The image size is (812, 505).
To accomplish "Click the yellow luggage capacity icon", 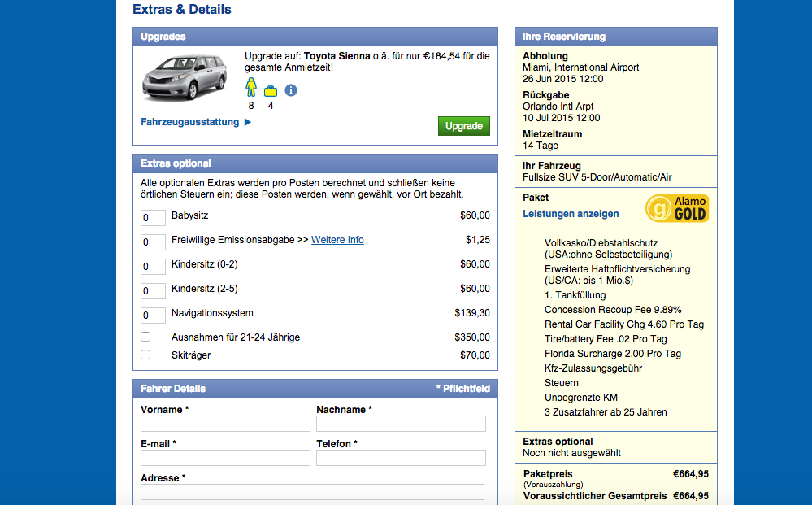I will coord(271,90).
